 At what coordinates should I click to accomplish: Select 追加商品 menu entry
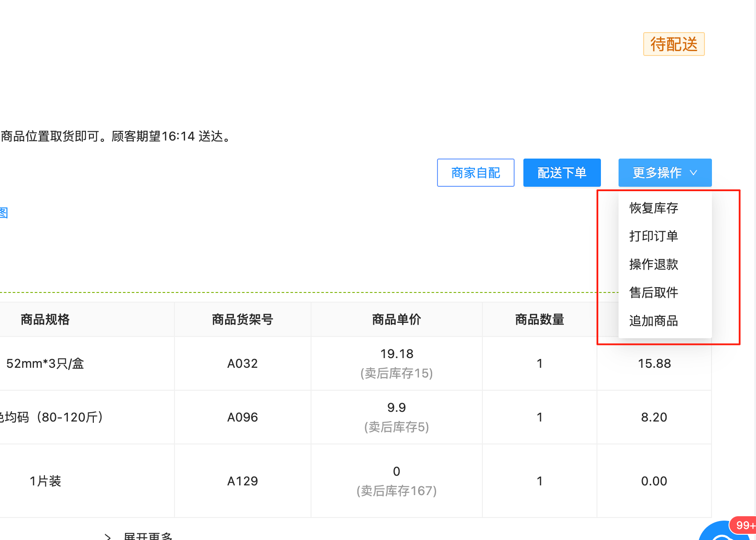tap(653, 321)
